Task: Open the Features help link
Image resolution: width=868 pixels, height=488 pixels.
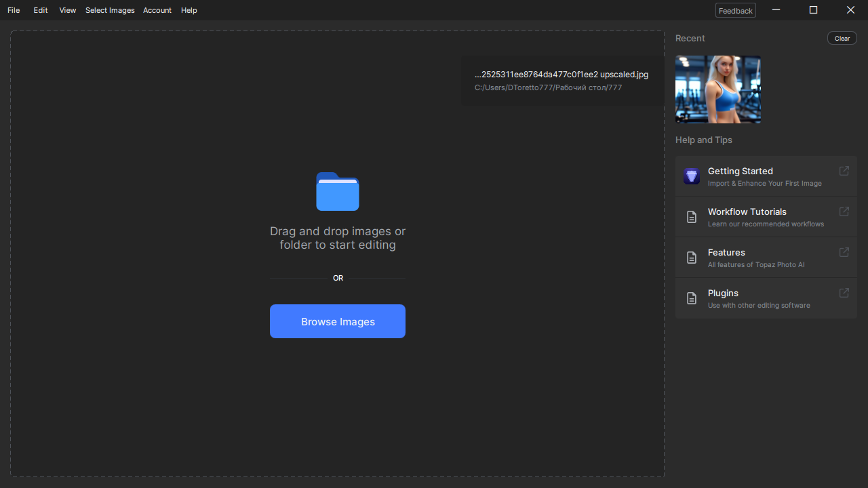Action: point(766,258)
